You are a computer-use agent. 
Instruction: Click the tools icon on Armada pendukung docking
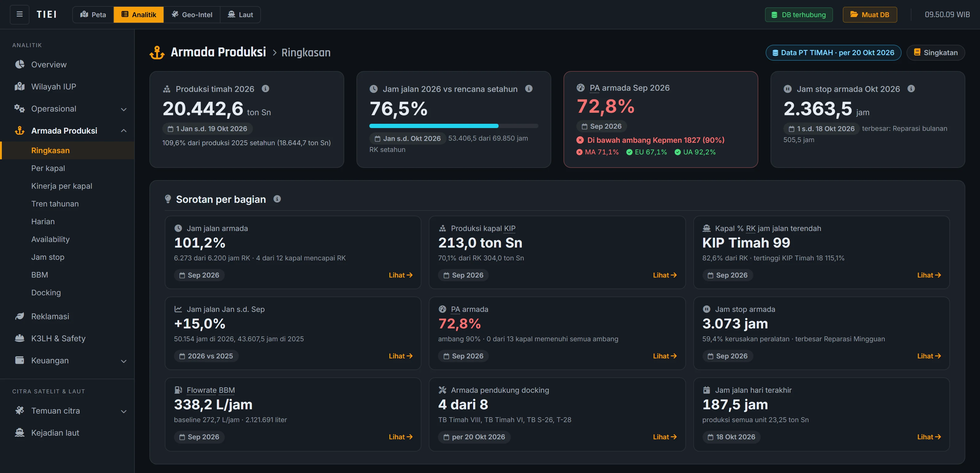[443, 390]
